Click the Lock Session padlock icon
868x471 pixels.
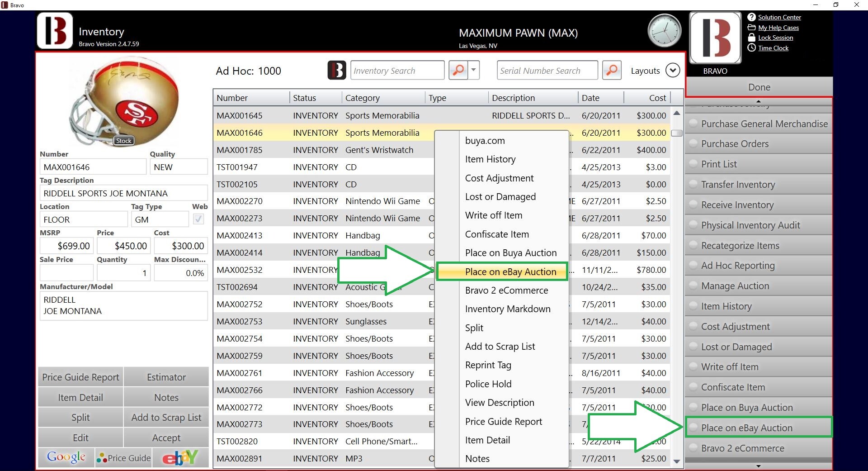point(751,38)
